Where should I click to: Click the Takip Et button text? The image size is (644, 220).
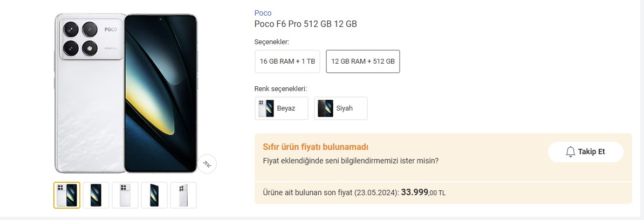click(592, 152)
